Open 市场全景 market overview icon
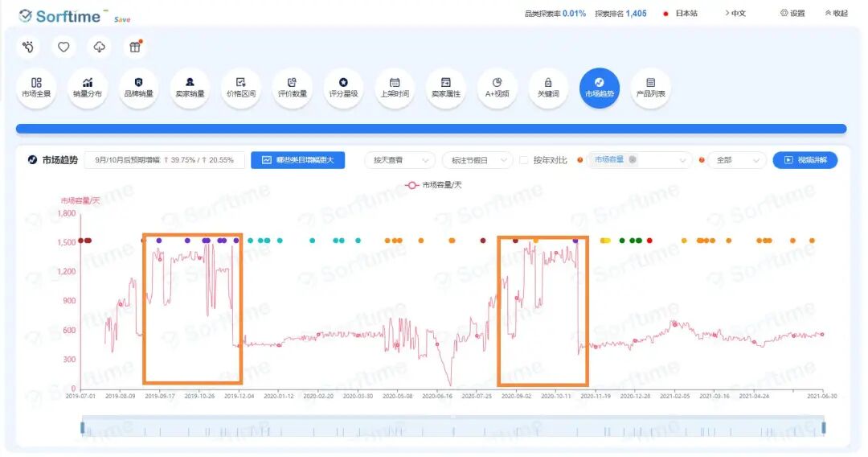The width and height of the screenshot is (868, 457). pos(36,88)
